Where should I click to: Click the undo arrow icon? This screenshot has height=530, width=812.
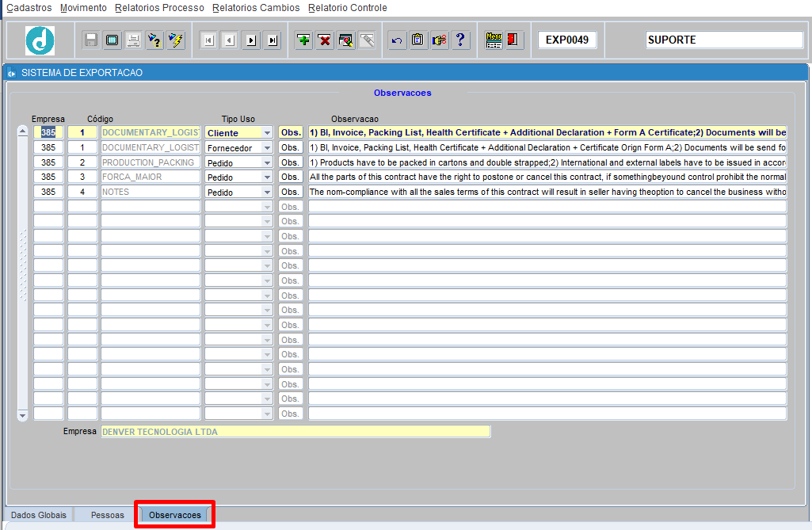[x=397, y=40]
